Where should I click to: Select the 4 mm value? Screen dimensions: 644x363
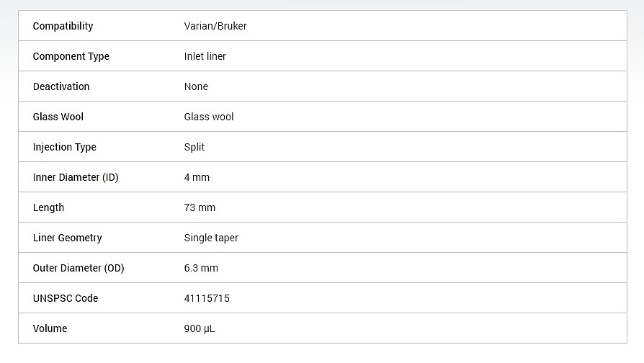coord(197,177)
